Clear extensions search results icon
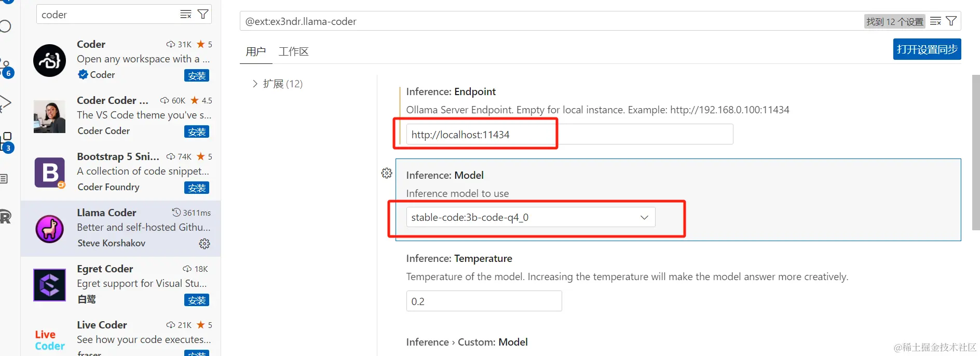The width and height of the screenshot is (980, 356). (186, 15)
